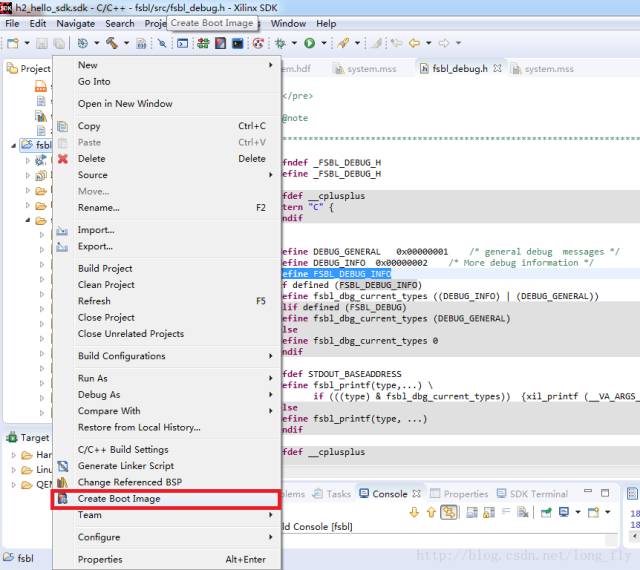This screenshot has width=640, height=570.
Task: Click the red Delete X icon
Action: (x=63, y=159)
